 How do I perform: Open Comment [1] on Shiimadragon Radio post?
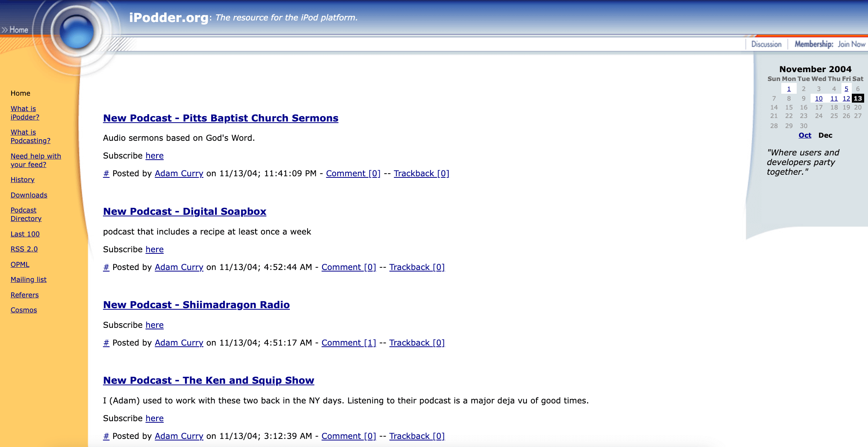pyautogui.click(x=348, y=343)
